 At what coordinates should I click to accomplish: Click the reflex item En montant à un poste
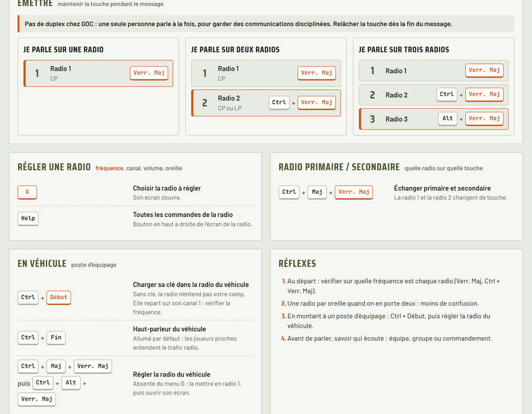pyautogui.click(x=389, y=321)
